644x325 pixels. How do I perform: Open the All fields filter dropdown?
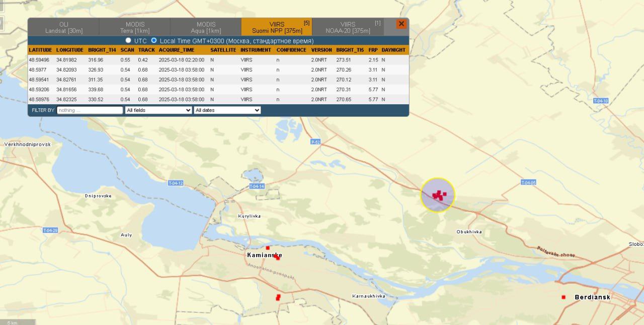158,110
